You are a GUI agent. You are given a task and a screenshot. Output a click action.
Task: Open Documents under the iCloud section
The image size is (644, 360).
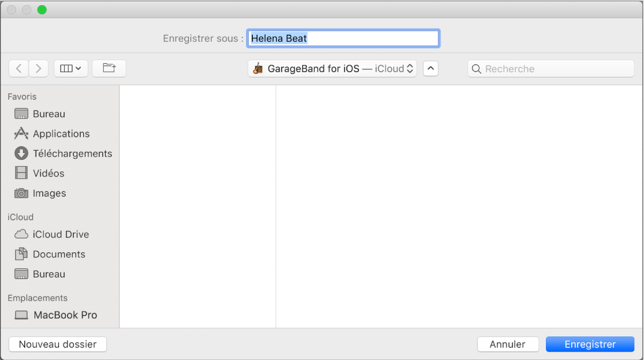(60, 254)
